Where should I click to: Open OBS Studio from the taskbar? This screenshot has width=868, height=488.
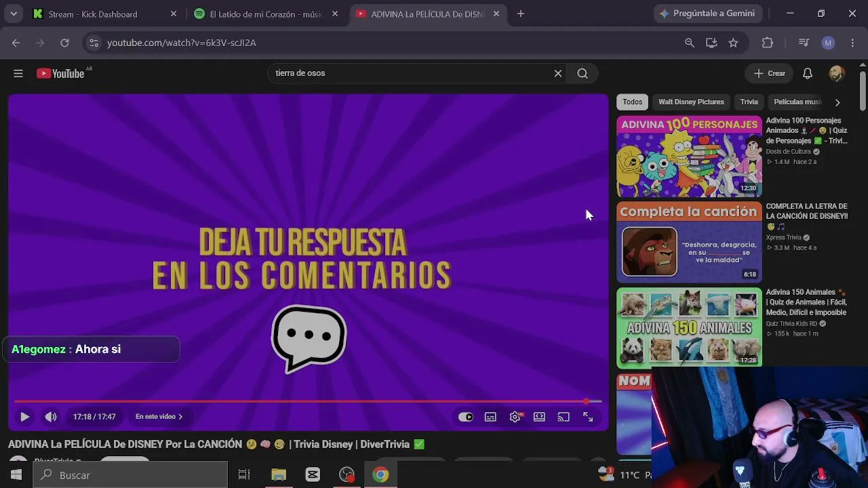click(x=347, y=475)
